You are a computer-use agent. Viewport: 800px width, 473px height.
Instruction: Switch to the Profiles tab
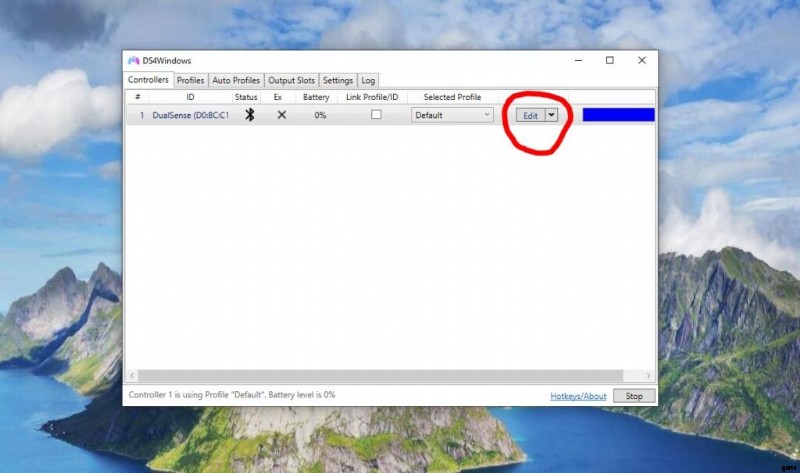point(190,80)
